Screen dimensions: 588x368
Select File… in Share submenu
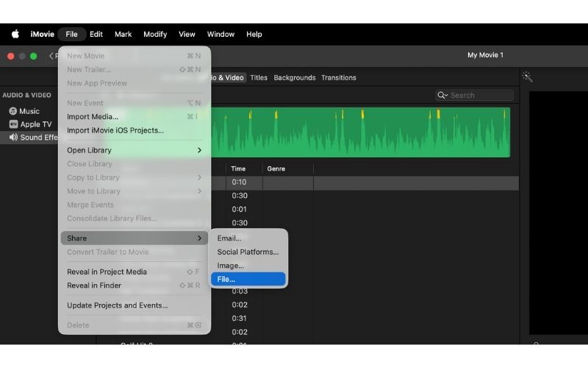point(248,279)
